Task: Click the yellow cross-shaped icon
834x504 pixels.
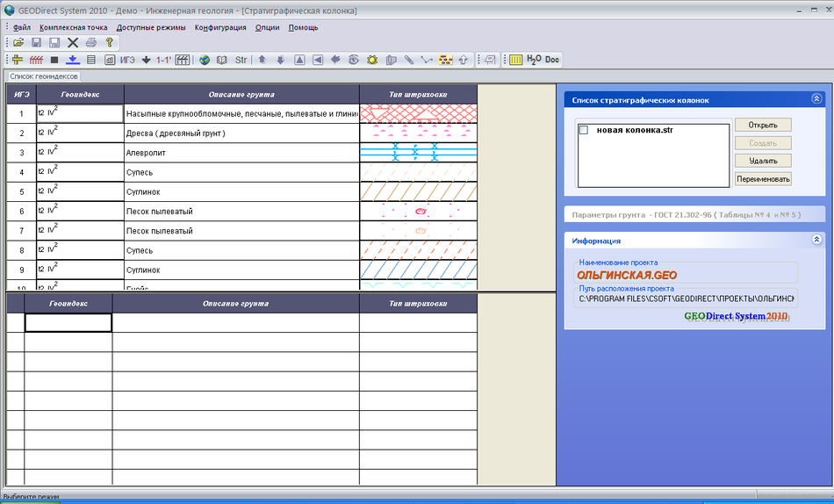Action: point(18,60)
